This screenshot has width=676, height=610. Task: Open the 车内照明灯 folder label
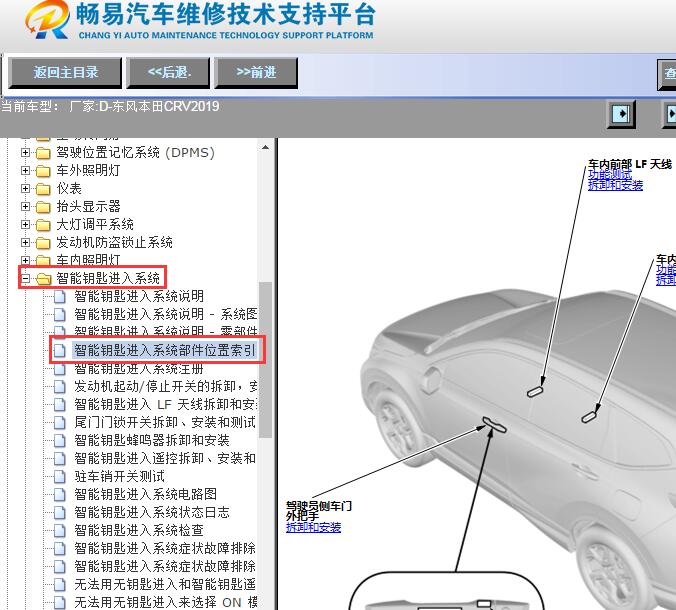coord(88,260)
